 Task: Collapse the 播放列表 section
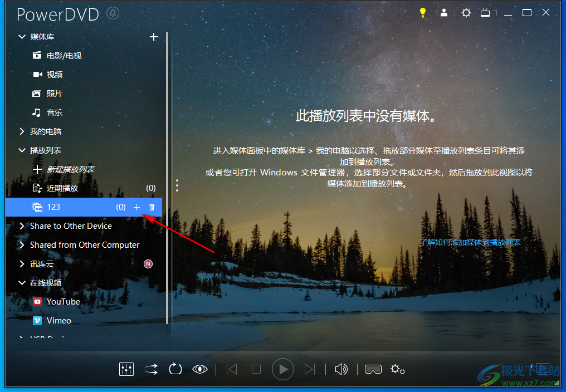click(x=22, y=150)
